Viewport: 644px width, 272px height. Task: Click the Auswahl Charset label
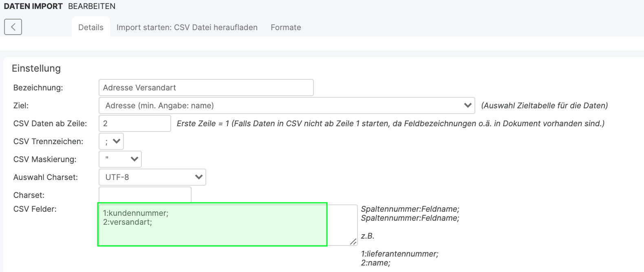click(45, 177)
